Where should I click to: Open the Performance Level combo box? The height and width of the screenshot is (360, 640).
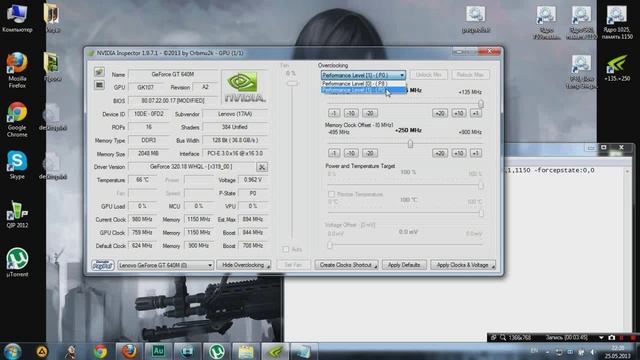tap(363, 75)
